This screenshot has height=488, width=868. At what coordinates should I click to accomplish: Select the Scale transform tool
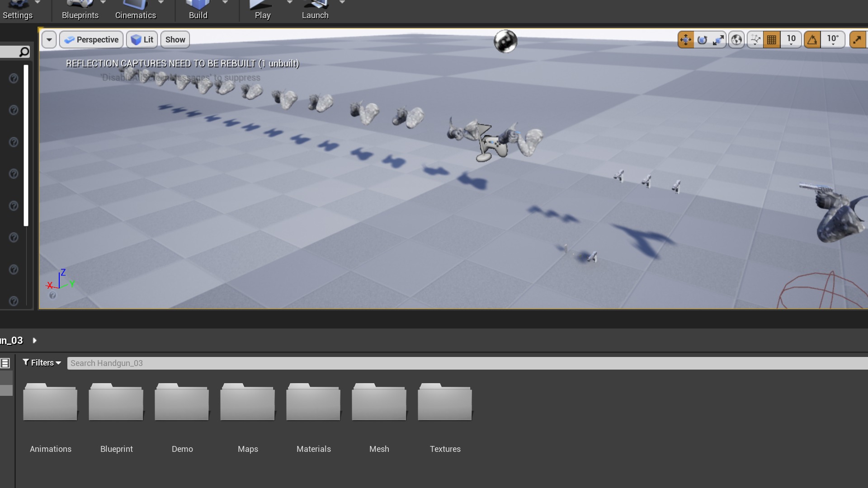[718, 40]
